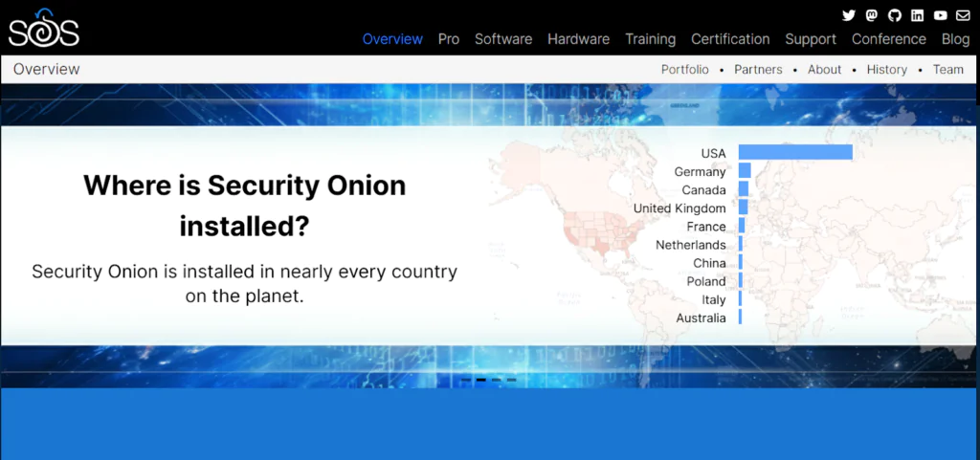Screen dimensions: 980x460
Task: Open the Certification menu item
Action: (730, 38)
